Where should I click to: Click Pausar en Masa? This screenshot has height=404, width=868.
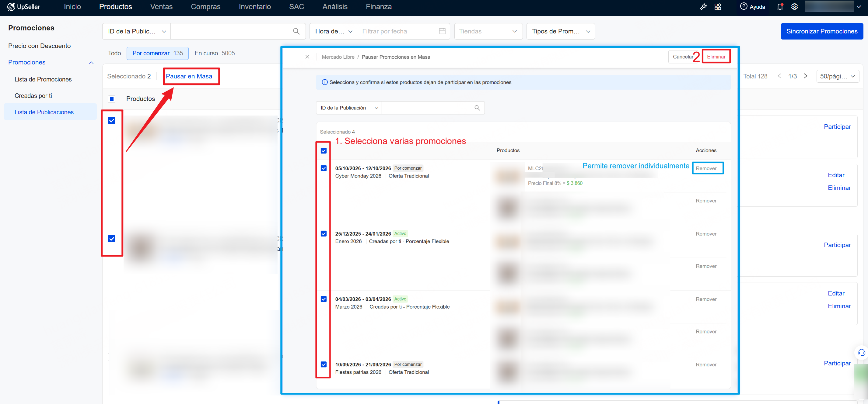point(189,76)
